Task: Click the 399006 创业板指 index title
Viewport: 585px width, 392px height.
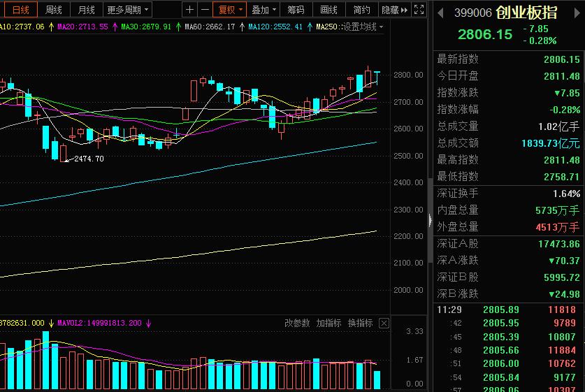Action: coord(506,13)
